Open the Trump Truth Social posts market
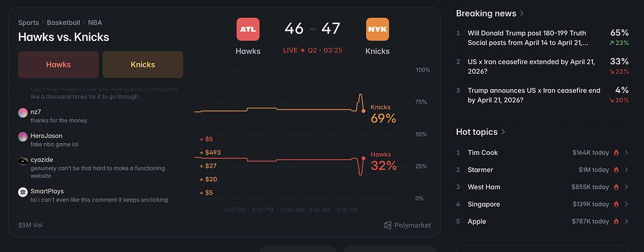644x252 pixels. 528,37
